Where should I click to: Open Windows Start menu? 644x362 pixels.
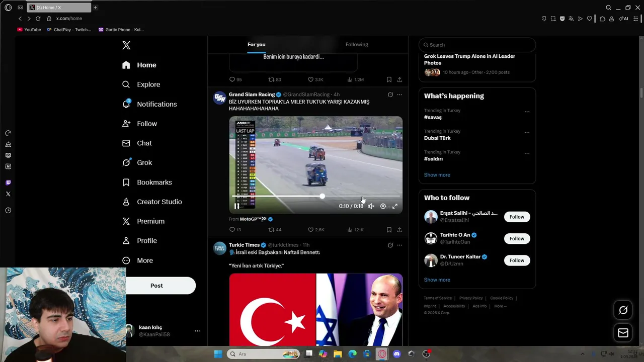[x=218, y=354]
